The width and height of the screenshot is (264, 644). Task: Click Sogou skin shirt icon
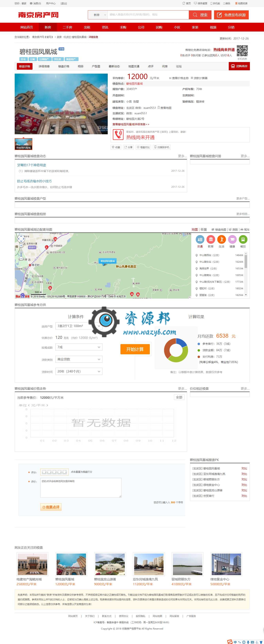click(261, 642)
